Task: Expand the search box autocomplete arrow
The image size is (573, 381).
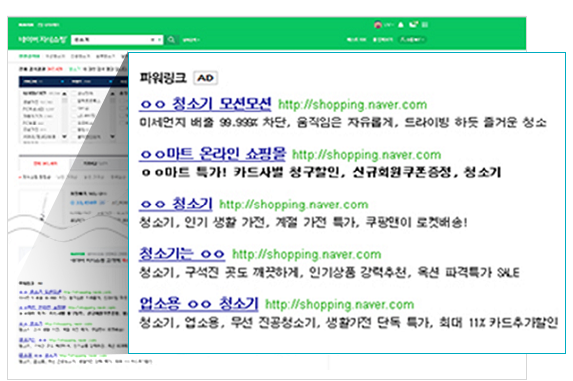Action: [159, 39]
